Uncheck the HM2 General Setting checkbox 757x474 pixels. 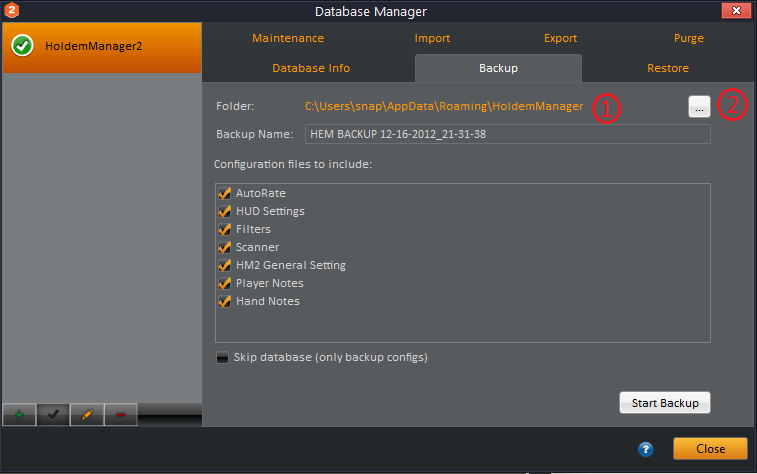[224, 265]
